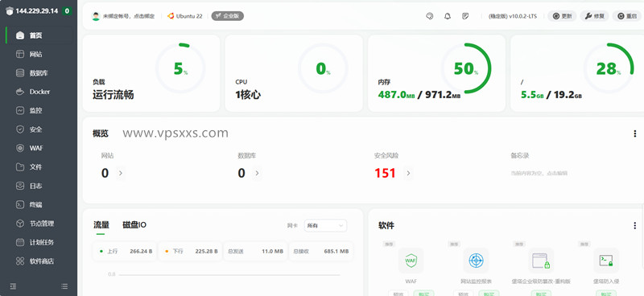Open the notification bell icon
The height and width of the screenshot is (296, 644).
448,16
